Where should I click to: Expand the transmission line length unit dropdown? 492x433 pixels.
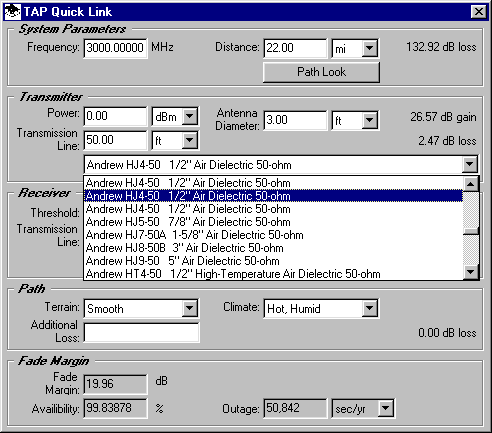pyautogui.click(x=190, y=140)
